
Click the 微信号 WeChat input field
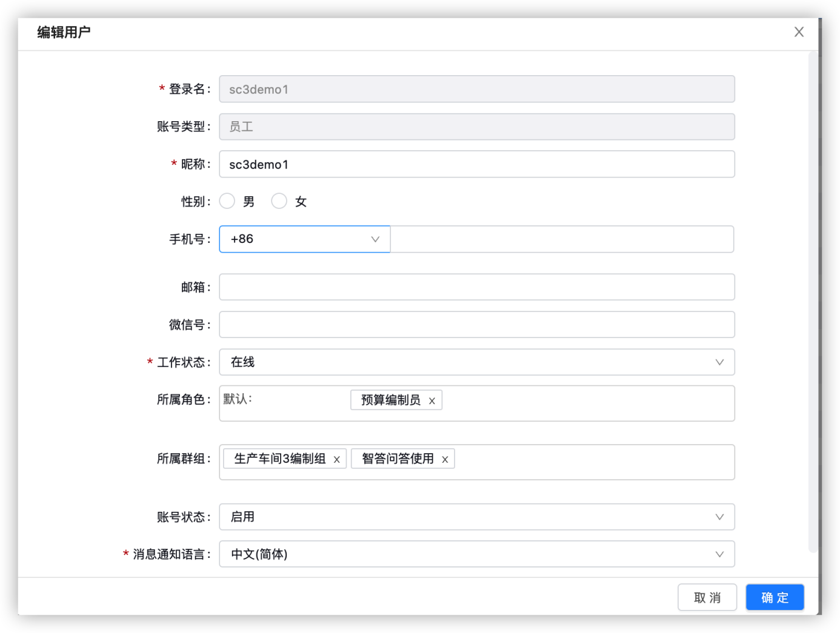[477, 324]
